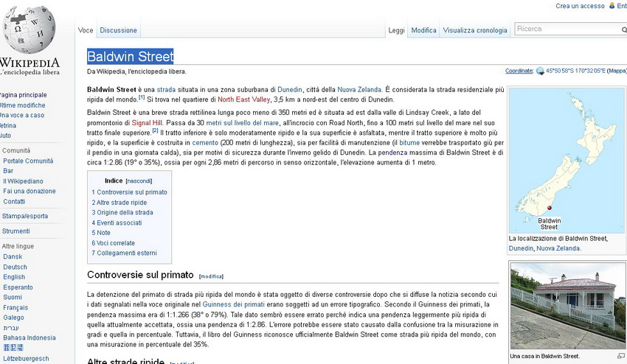Switch to the Bahasa Indonesia version
This screenshot has height=364, width=627.
tap(30, 338)
